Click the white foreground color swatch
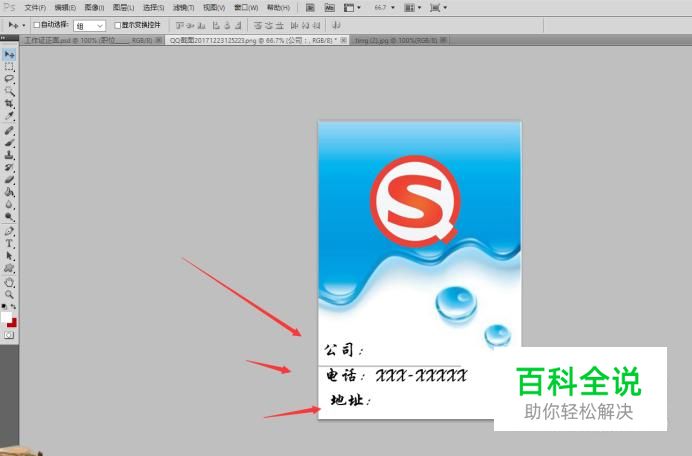 (x=6, y=316)
